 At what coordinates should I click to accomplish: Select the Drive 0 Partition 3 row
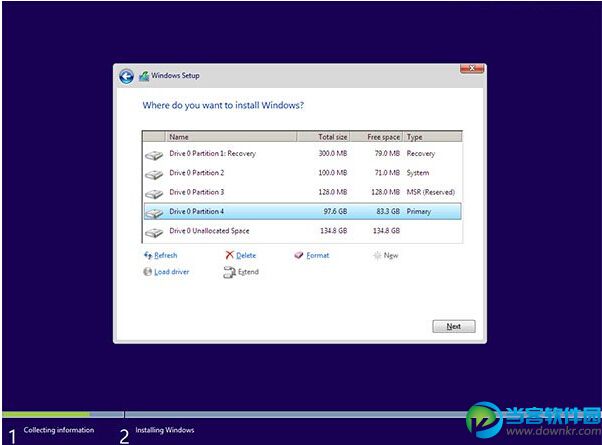tap(303, 192)
